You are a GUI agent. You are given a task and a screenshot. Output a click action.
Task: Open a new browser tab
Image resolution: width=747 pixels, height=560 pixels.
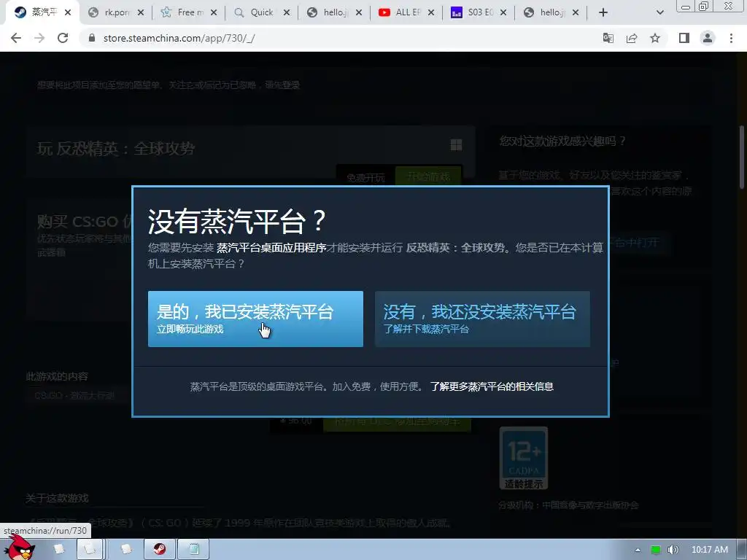(603, 12)
